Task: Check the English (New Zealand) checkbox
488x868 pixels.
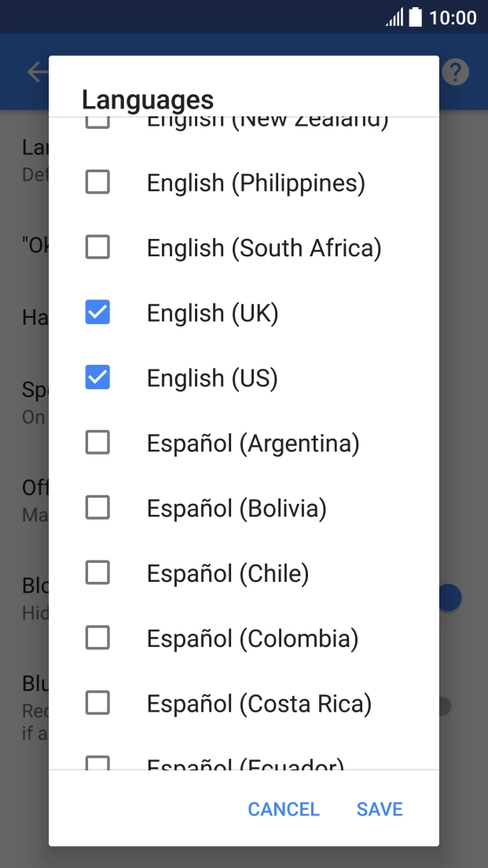Action: click(x=97, y=123)
